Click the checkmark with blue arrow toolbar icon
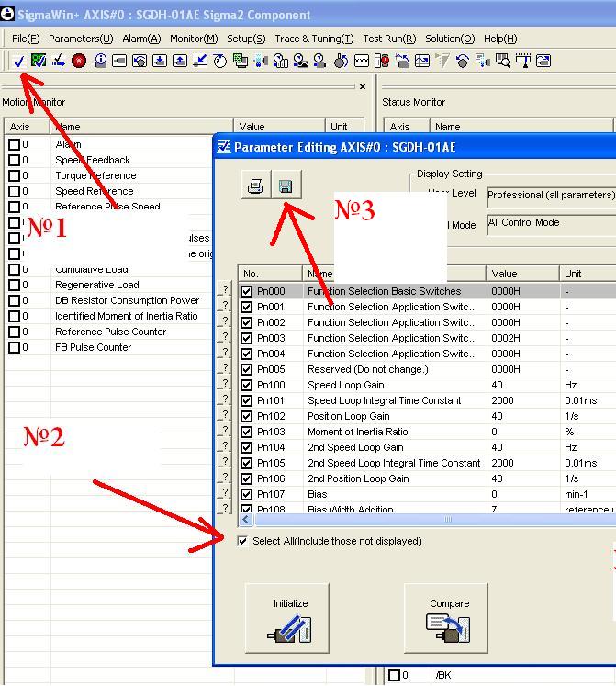This screenshot has width=616, height=686. [x=59, y=61]
